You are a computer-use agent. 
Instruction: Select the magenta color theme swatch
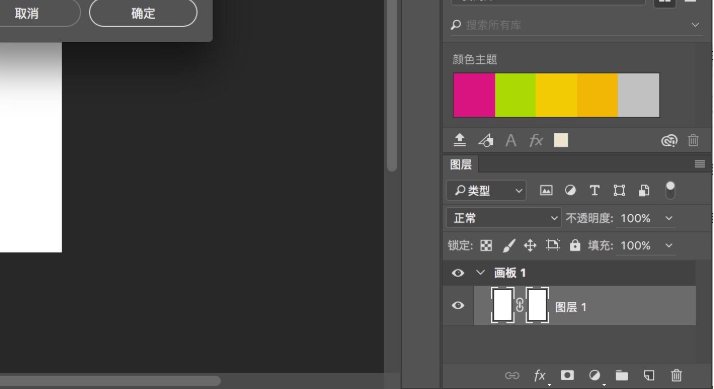(x=474, y=95)
